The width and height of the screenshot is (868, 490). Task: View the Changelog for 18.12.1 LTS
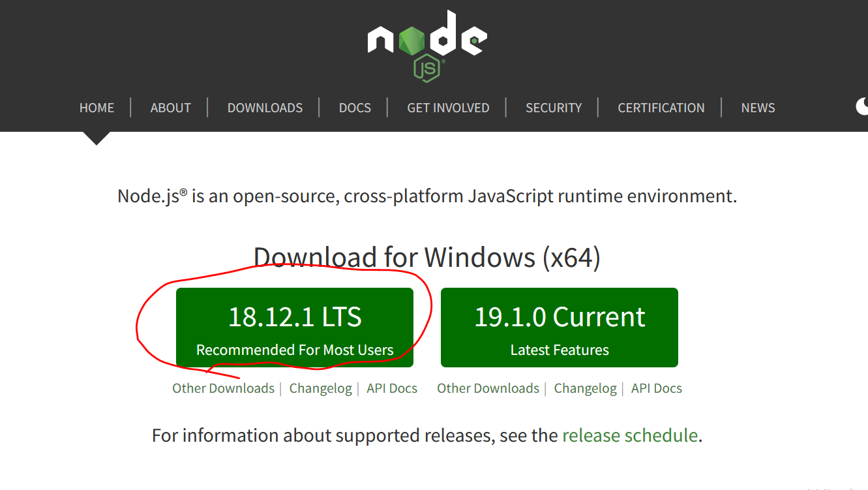pos(320,388)
